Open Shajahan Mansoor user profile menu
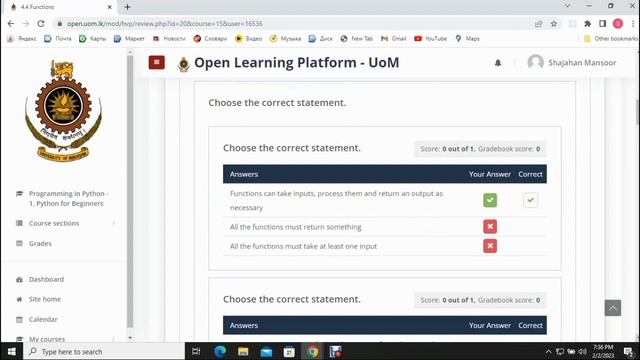 point(572,62)
